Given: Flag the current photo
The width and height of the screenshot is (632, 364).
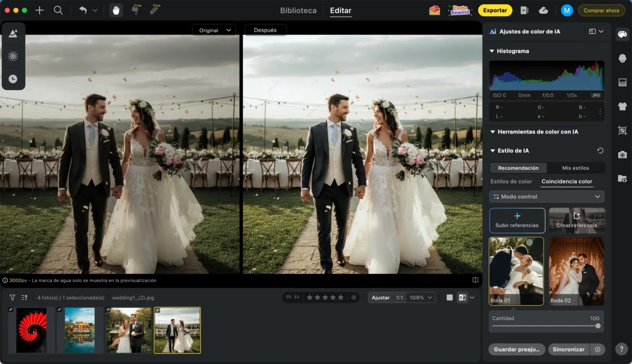Looking at the screenshot, I should pos(289,297).
